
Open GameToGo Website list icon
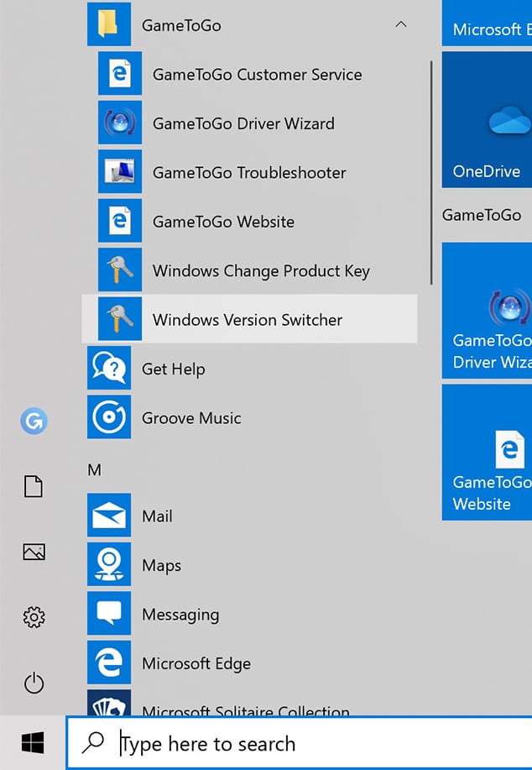tap(120, 221)
